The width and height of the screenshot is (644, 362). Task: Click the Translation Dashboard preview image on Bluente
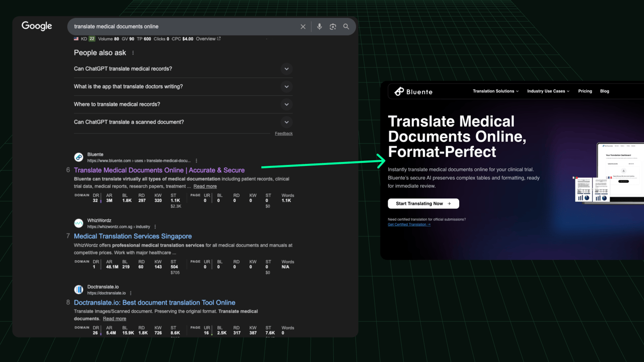(609, 173)
